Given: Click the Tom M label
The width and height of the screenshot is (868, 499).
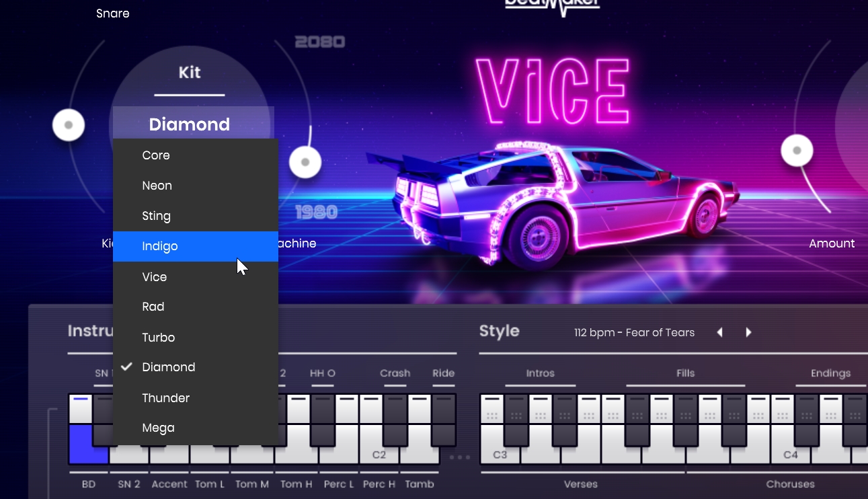Looking at the screenshot, I should tap(252, 484).
